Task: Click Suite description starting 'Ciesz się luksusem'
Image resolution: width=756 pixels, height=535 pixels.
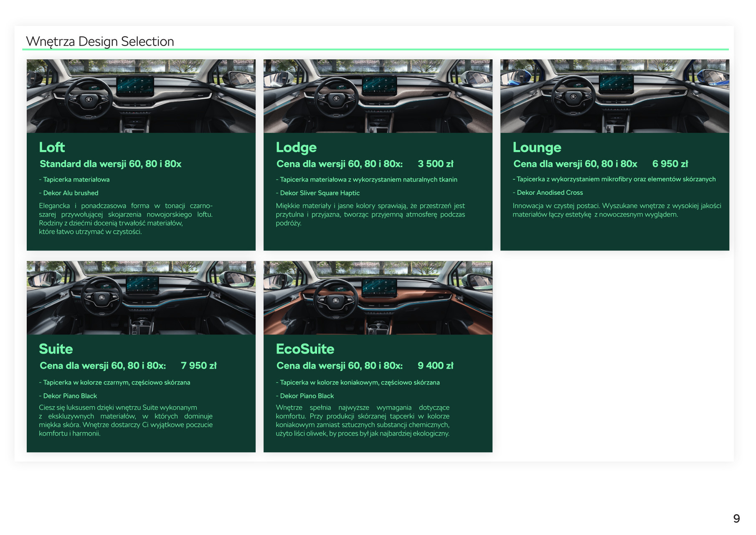Action: click(x=126, y=420)
